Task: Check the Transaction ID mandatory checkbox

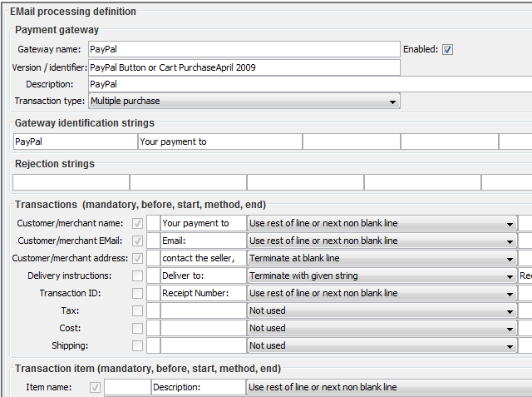Action: point(137,293)
